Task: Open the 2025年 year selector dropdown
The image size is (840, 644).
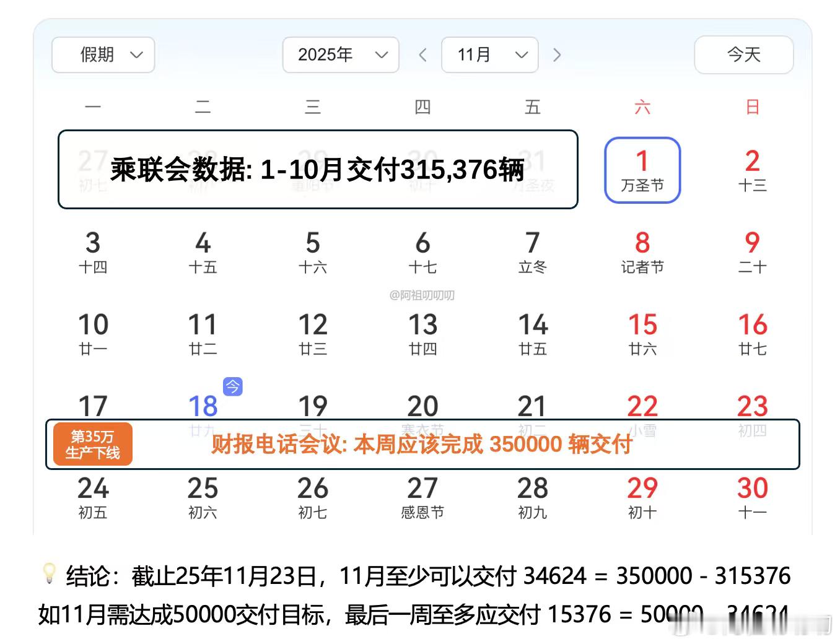Action: point(340,54)
